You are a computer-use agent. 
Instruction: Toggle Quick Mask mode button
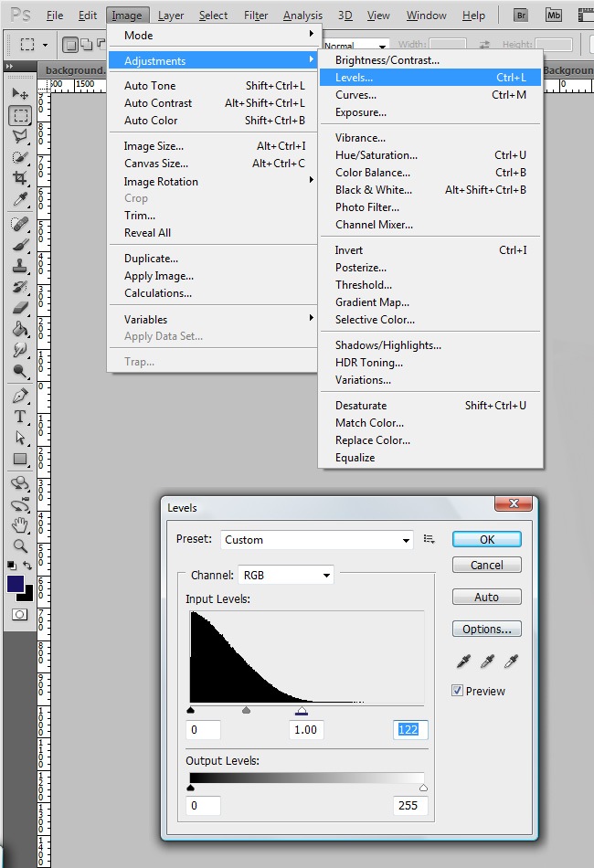20,615
